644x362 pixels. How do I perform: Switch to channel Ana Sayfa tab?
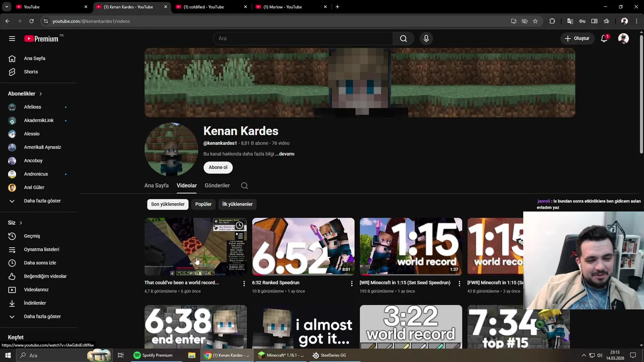click(156, 186)
